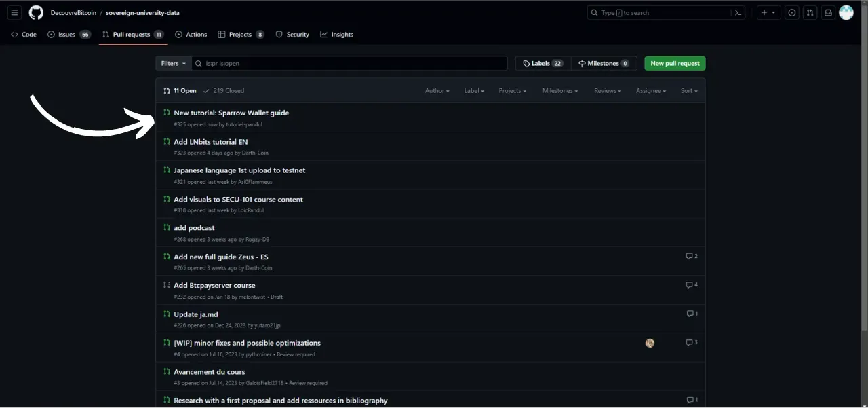The image size is (868, 408).
Task: Open comments on Add Btcpayserver course
Action: click(692, 285)
